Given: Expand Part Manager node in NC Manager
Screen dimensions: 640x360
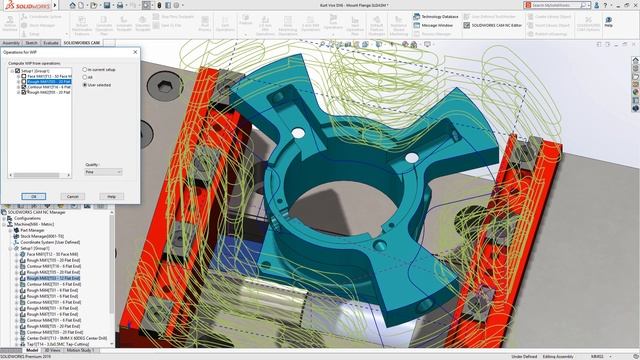Looking at the screenshot, I should tap(11, 230).
